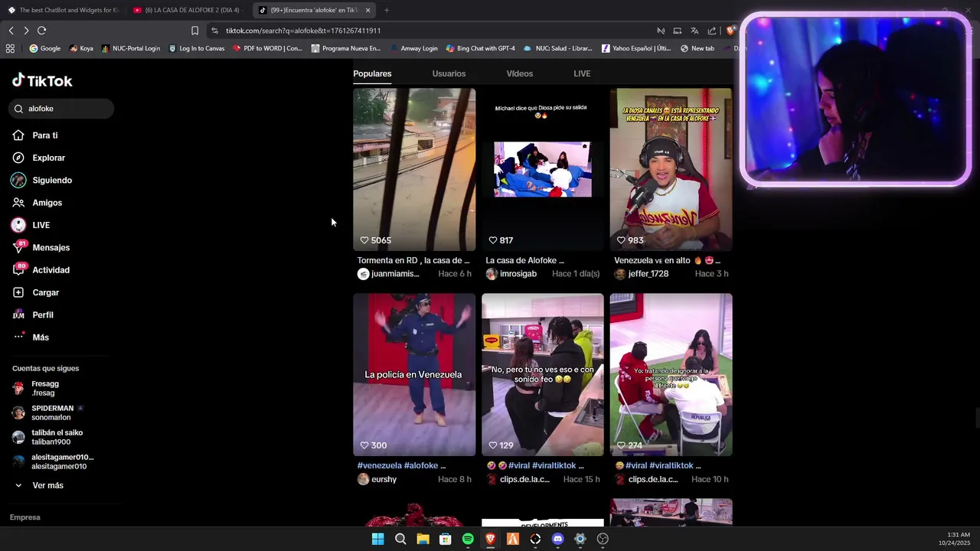
Task: Open the Brave Shields lion icon
Action: [x=730, y=31]
